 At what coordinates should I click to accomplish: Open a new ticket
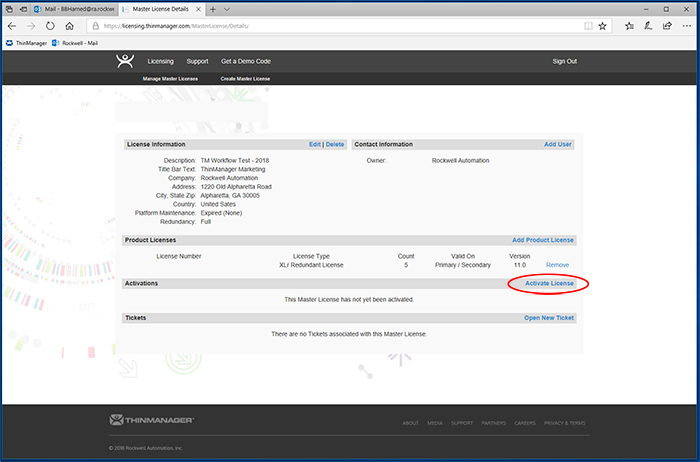point(549,318)
